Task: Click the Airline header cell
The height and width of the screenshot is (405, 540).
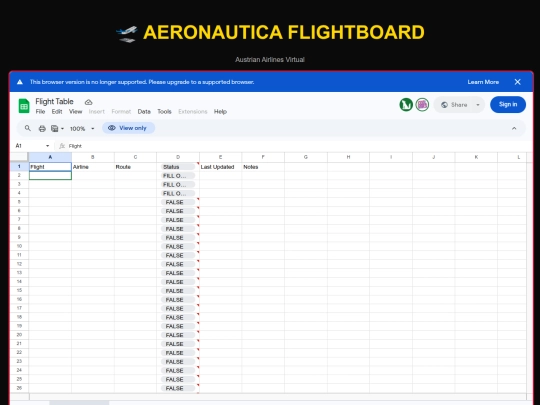Action: coord(93,167)
